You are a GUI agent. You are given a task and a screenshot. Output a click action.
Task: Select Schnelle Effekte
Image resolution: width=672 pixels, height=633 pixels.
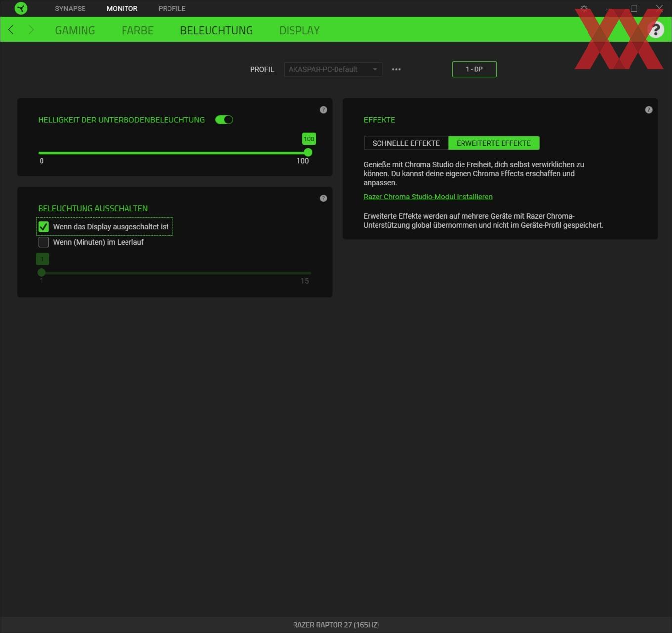coord(406,143)
